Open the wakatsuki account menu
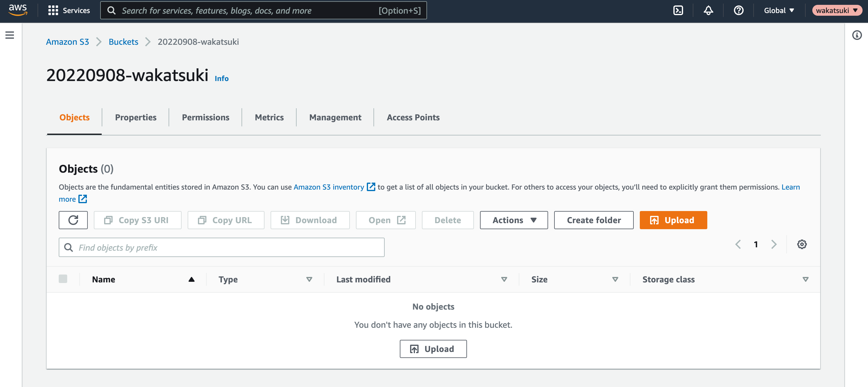Viewport: 868px width, 387px height. point(836,11)
